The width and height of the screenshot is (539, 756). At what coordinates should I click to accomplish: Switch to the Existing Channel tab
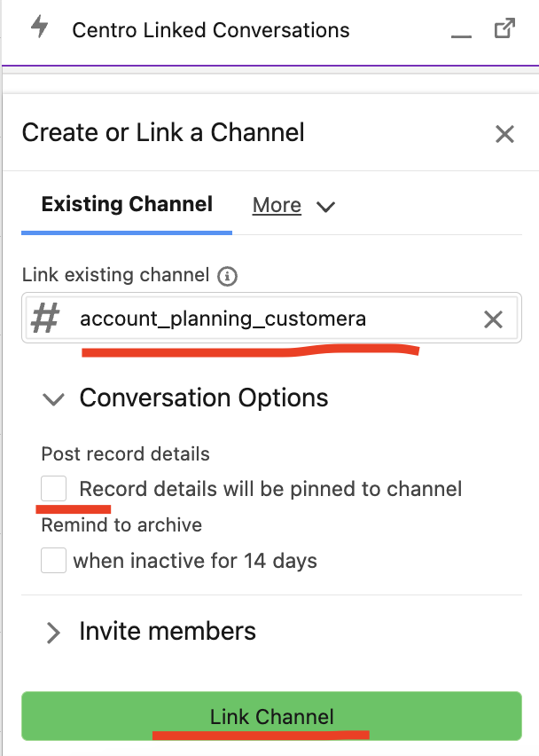[x=127, y=204]
